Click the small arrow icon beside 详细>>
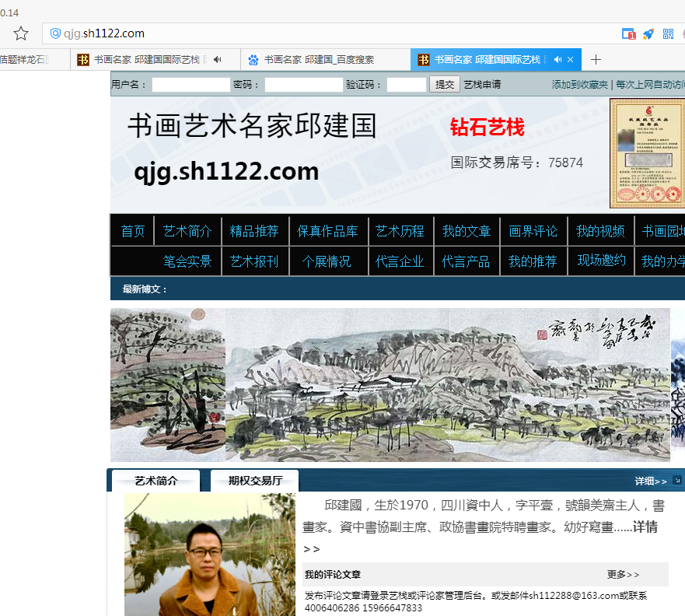685x616 pixels. point(676,480)
